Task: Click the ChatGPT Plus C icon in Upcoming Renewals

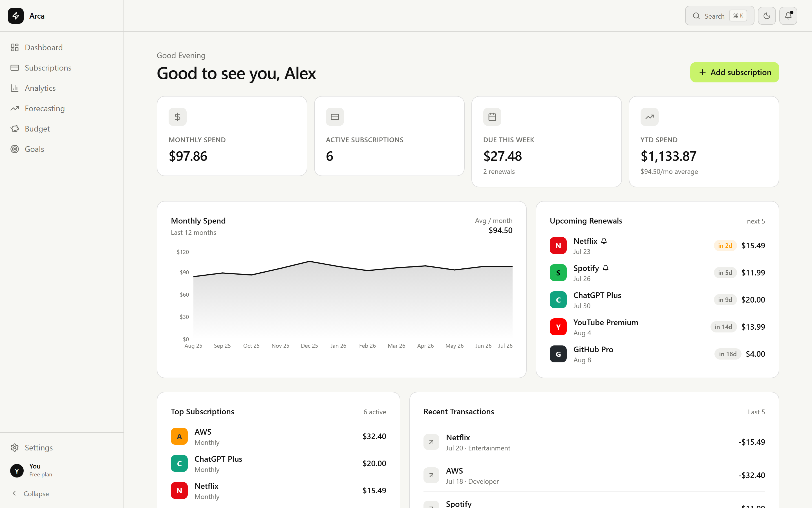Action: click(x=558, y=300)
